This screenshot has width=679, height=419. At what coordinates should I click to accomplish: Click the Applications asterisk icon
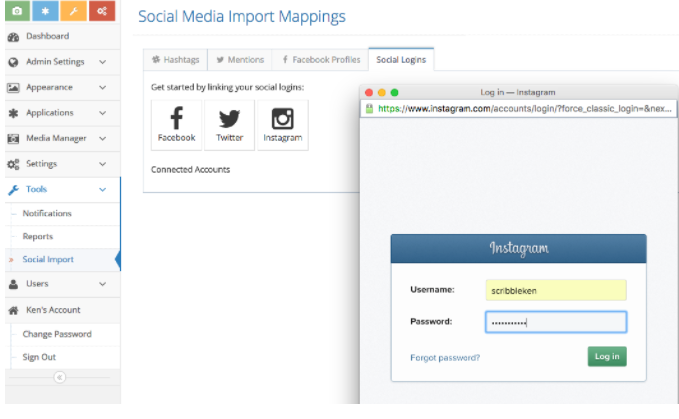click(x=13, y=113)
